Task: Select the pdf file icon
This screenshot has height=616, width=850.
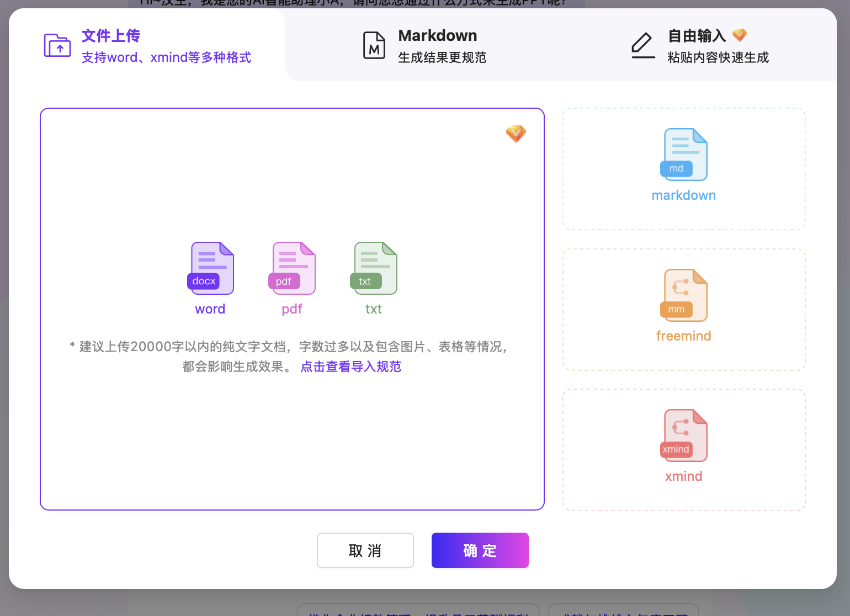Action: coord(292,268)
